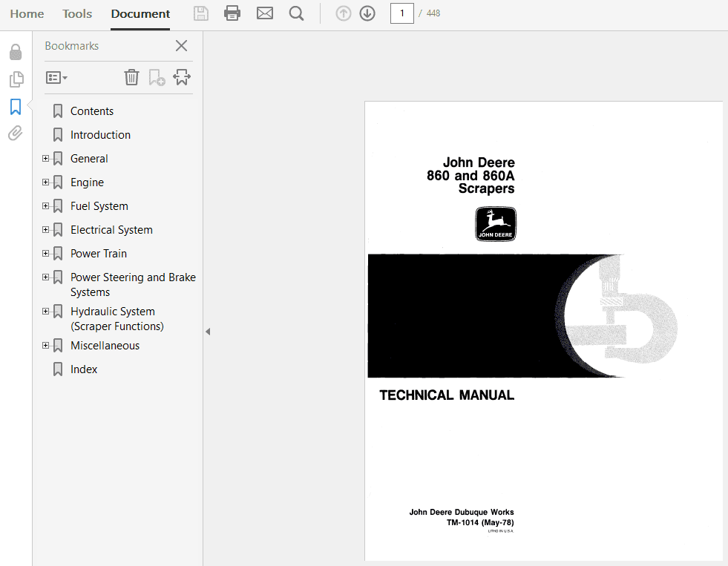Click John Deere Dubuque Works text
Viewport: 728px width, 566px height.
point(462,512)
